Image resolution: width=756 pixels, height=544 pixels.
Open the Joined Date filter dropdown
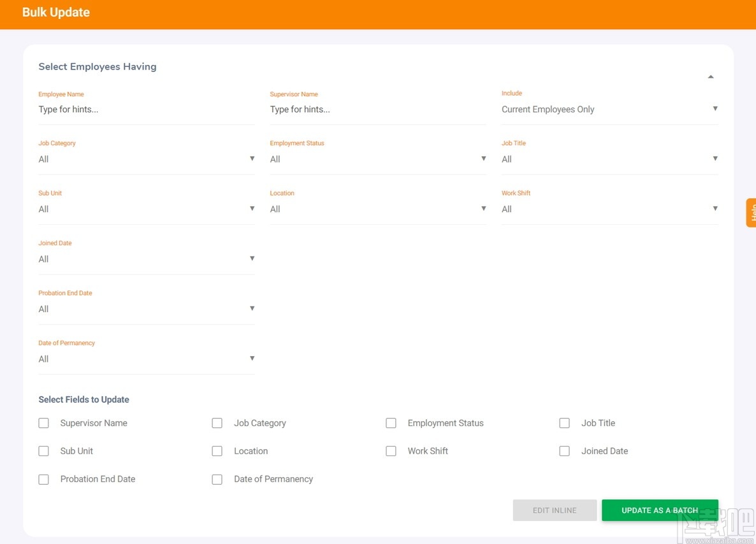tap(146, 259)
